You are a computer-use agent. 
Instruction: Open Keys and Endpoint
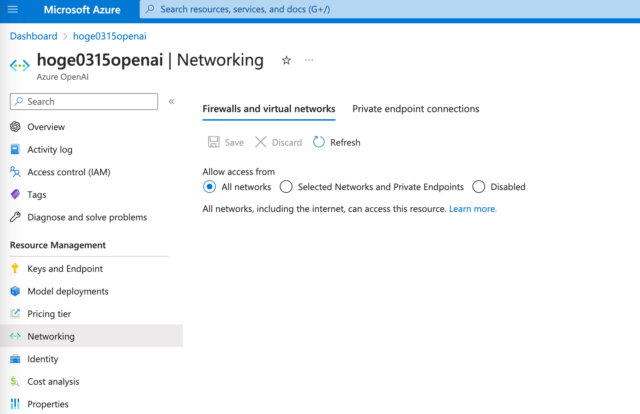tap(65, 269)
